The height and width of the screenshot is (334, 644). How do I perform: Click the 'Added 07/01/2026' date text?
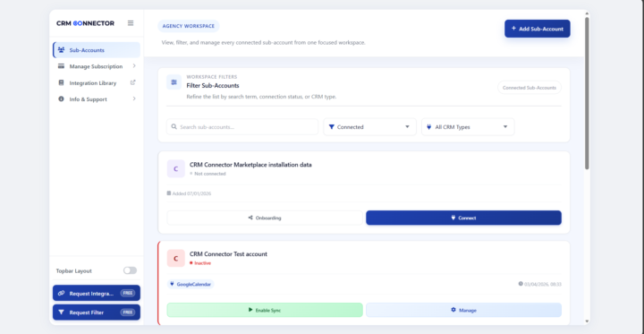point(191,193)
